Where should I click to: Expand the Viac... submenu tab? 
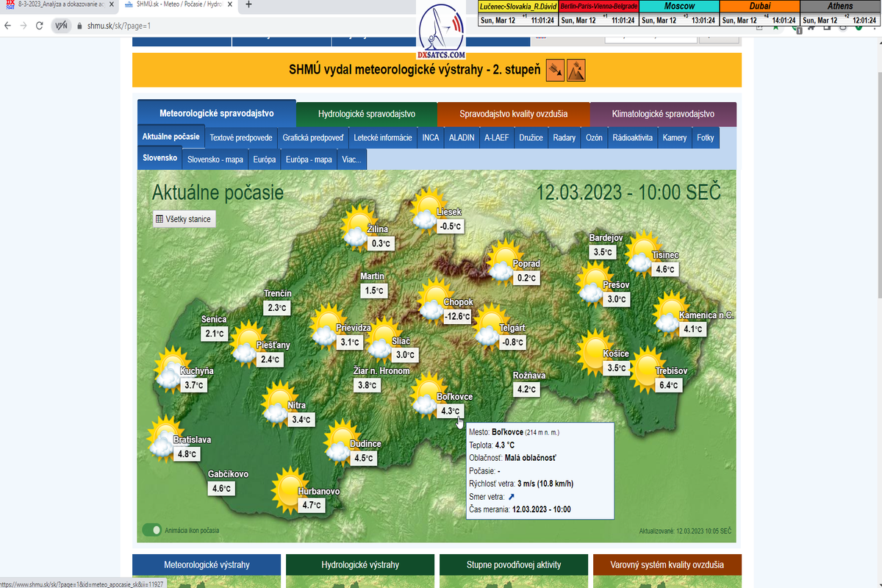351,159
